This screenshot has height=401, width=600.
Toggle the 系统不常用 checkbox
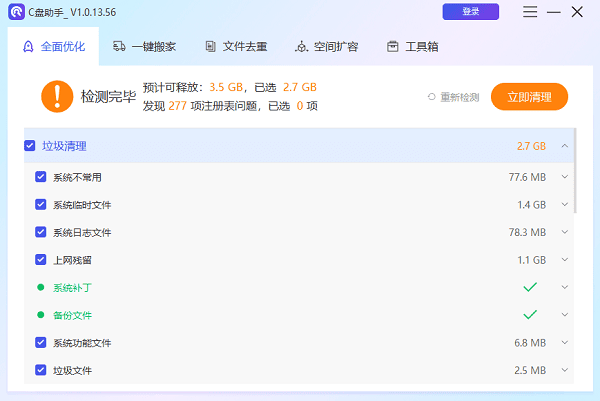coord(41,177)
